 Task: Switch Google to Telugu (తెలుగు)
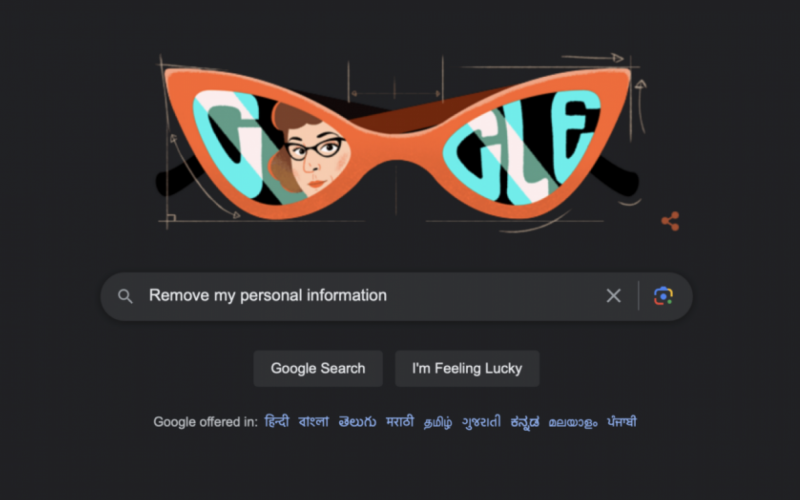357,422
